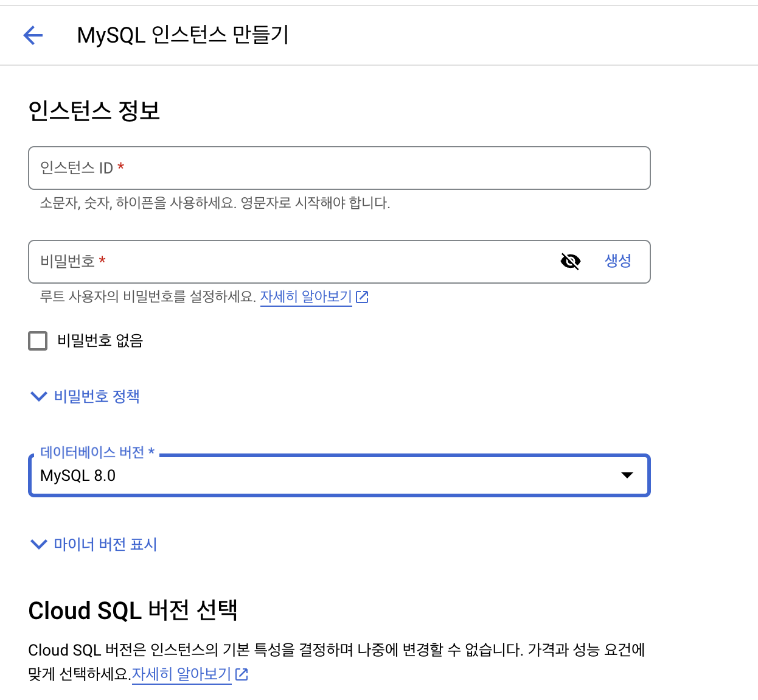
Task: Click the Cloud SQL 버전 선택 heading
Action: (133, 611)
